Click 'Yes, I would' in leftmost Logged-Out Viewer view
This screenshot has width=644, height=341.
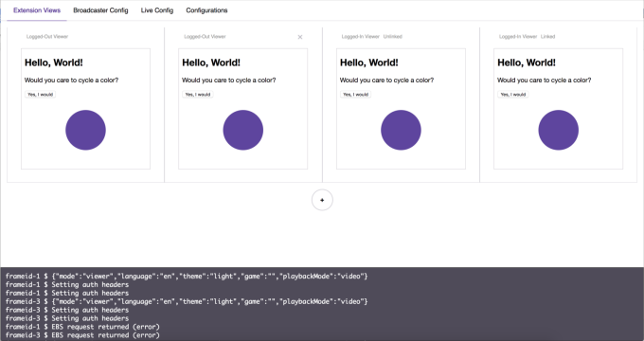tap(40, 95)
